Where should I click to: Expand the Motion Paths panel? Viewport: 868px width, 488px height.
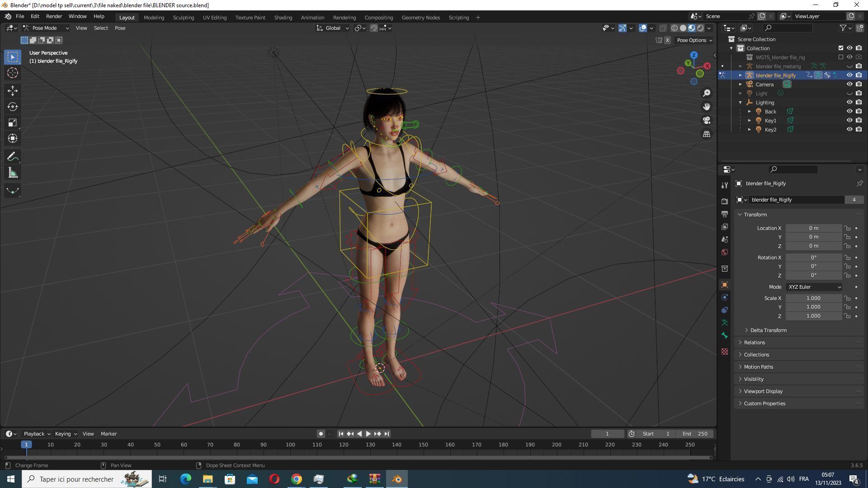pos(758,367)
